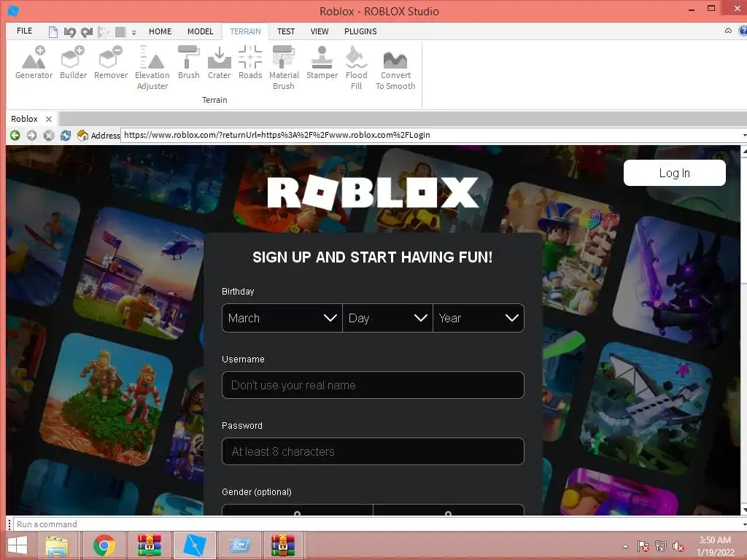747x560 pixels.
Task: Select the terrain Builder tool
Action: pyautogui.click(x=74, y=63)
